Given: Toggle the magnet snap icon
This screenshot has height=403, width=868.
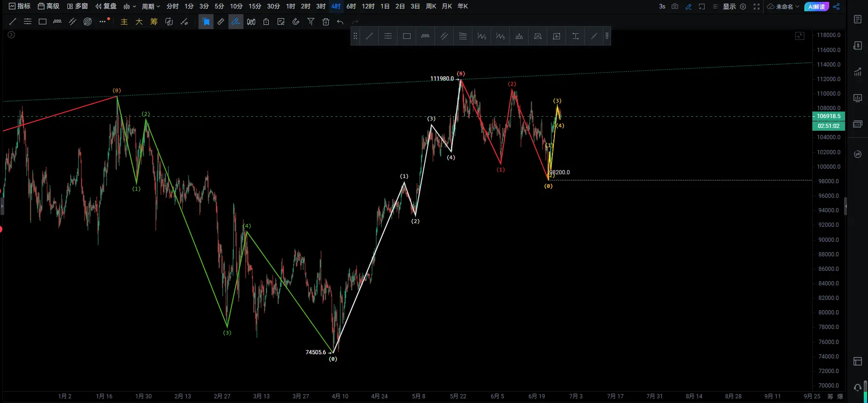Looking at the screenshot, I should [x=296, y=22].
